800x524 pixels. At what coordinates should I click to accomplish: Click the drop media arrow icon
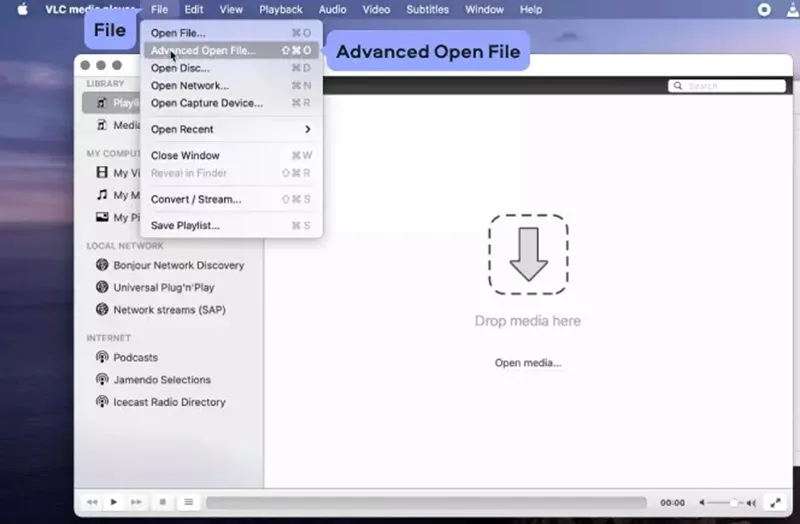pyautogui.click(x=528, y=254)
